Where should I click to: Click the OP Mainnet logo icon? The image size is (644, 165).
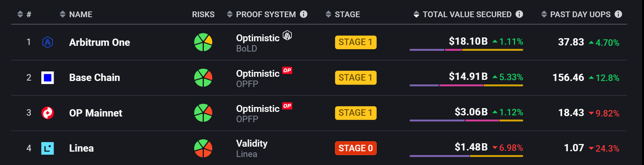click(47, 113)
